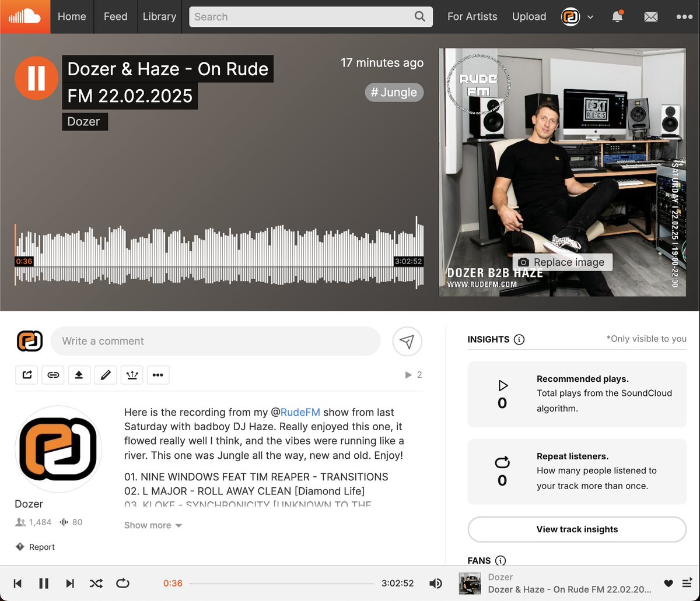The width and height of the screenshot is (700, 601).
Task: Seek on the bottom progress bar
Action: [x=282, y=584]
